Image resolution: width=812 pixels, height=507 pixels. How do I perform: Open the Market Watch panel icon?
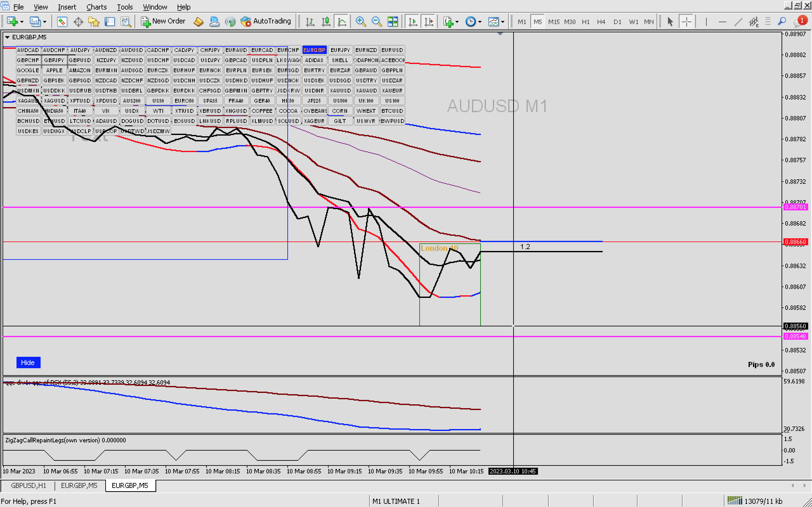62,22
